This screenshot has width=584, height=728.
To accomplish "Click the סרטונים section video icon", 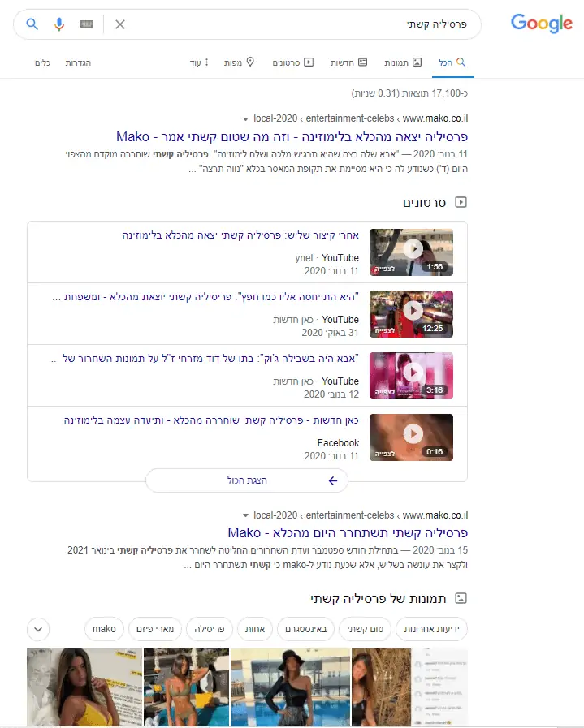I will coord(461,202).
